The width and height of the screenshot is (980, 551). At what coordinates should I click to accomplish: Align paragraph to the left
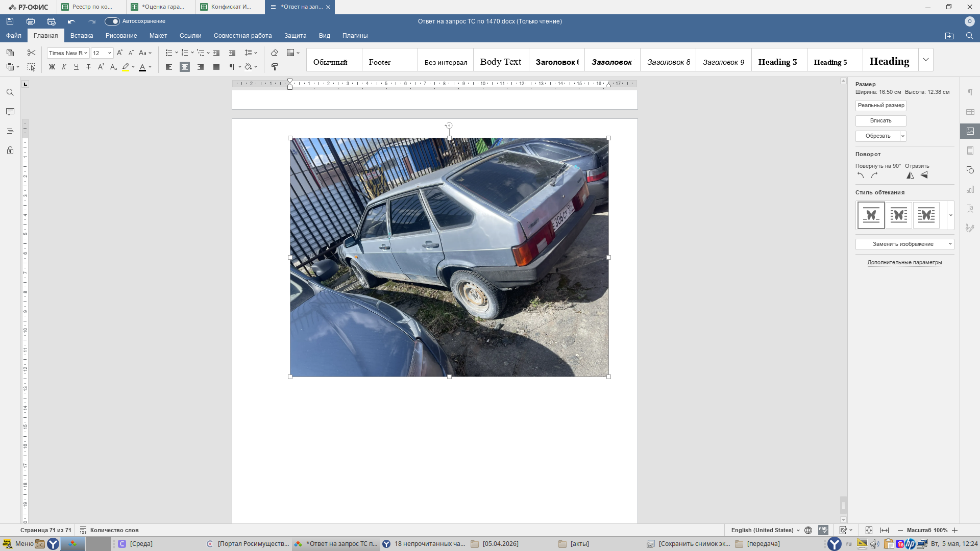169,67
